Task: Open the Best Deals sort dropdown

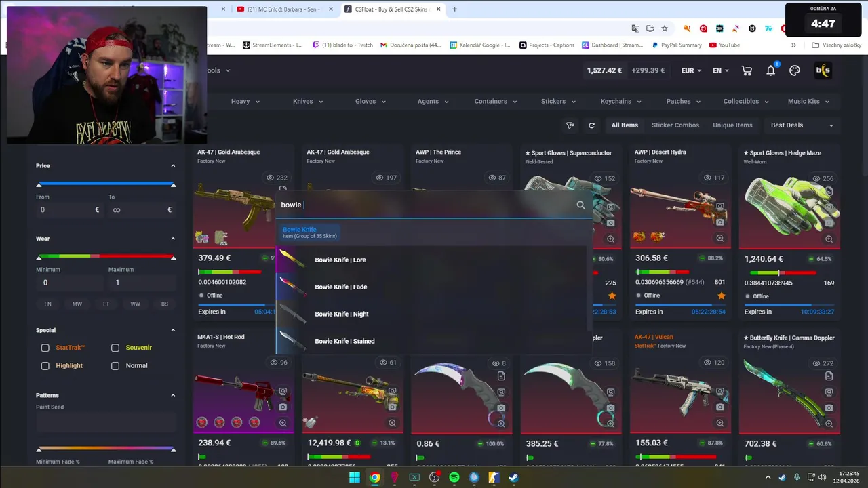Action: tap(802, 125)
